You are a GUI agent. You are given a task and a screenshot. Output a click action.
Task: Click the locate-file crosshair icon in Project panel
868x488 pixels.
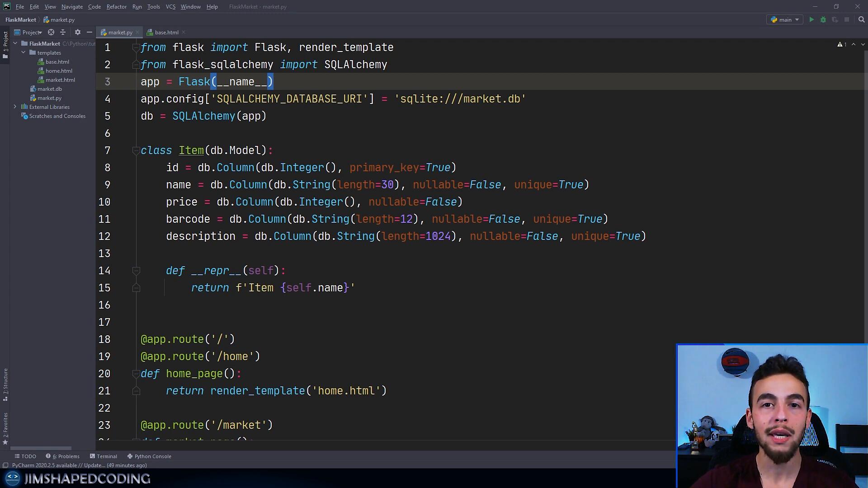coord(51,33)
